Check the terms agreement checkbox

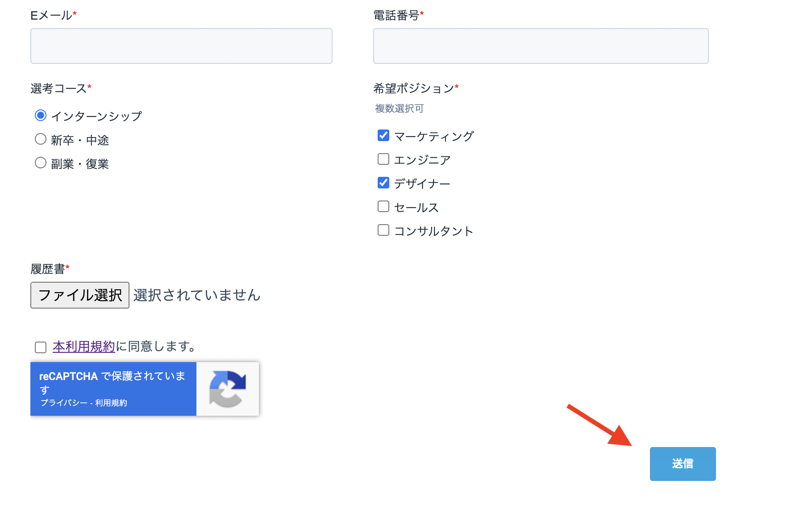[x=41, y=347]
